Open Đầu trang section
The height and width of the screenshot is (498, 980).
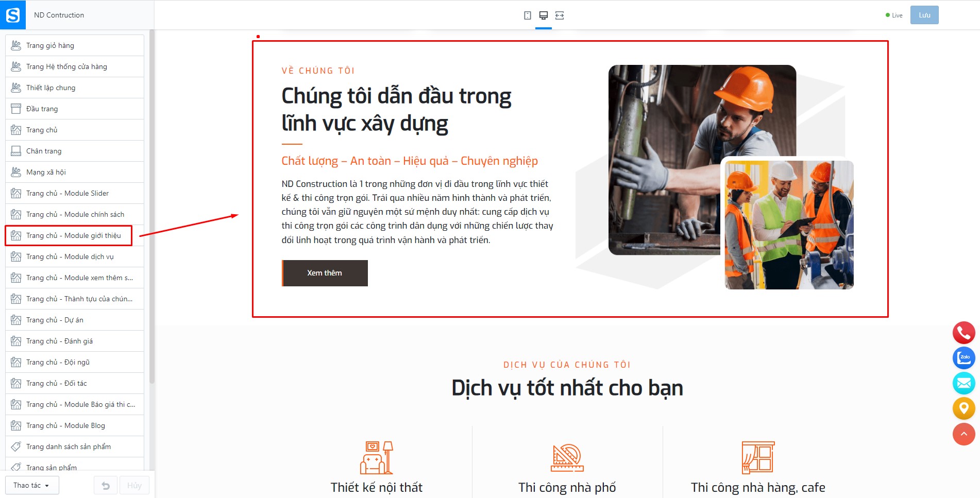point(75,109)
